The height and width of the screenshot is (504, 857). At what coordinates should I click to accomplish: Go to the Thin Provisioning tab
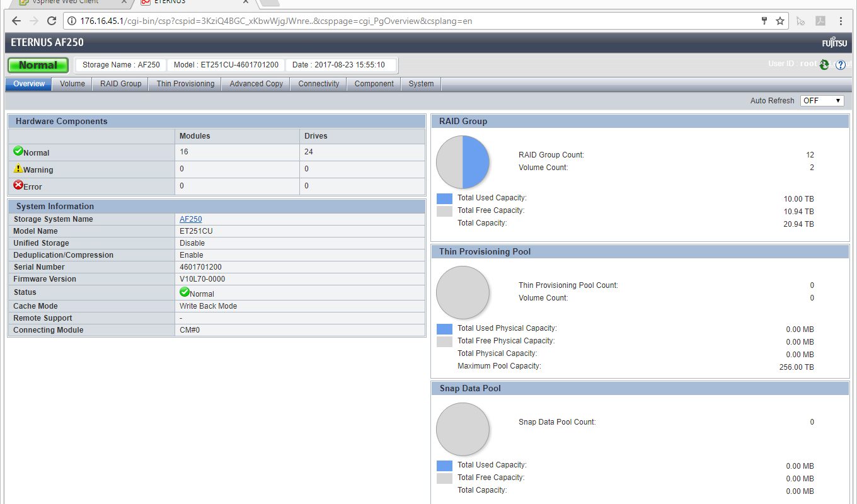[x=185, y=84]
